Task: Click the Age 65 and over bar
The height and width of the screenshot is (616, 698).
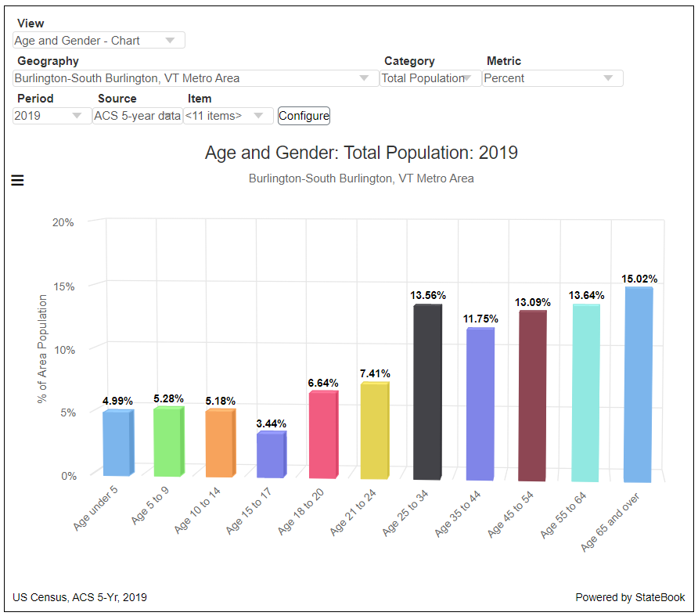Action: point(638,384)
